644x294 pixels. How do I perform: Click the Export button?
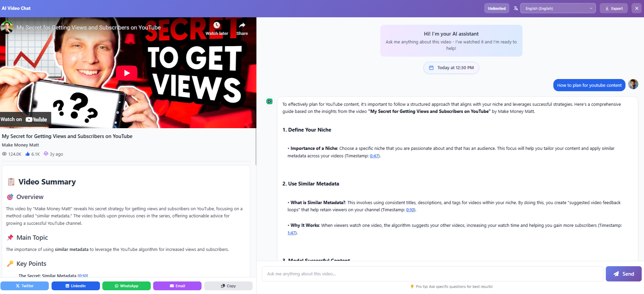click(x=614, y=8)
